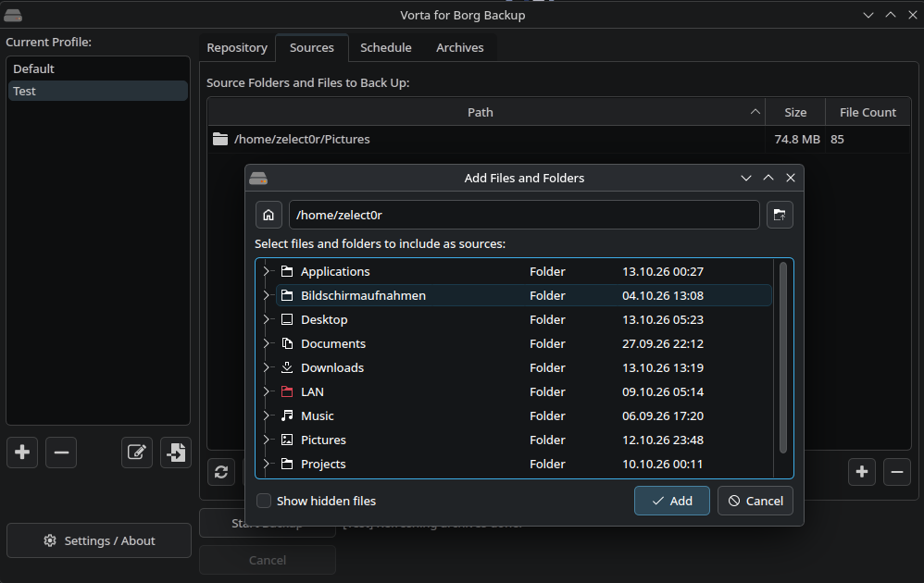
Task: Add a new profile with plus icon
Action: tap(22, 453)
